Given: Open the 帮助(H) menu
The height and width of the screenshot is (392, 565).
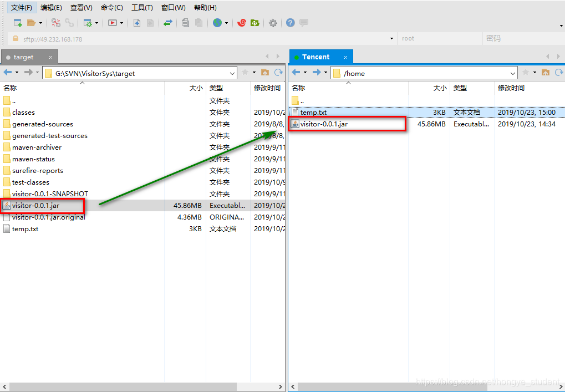Looking at the screenshot, I should [x=205, y=8].
